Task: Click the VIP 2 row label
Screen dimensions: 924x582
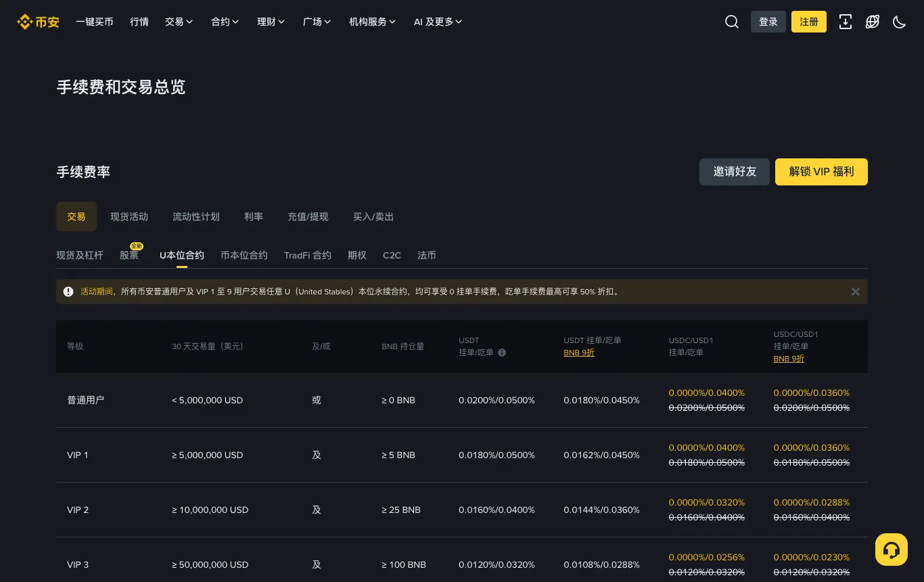Action: [x=78, y=510]
